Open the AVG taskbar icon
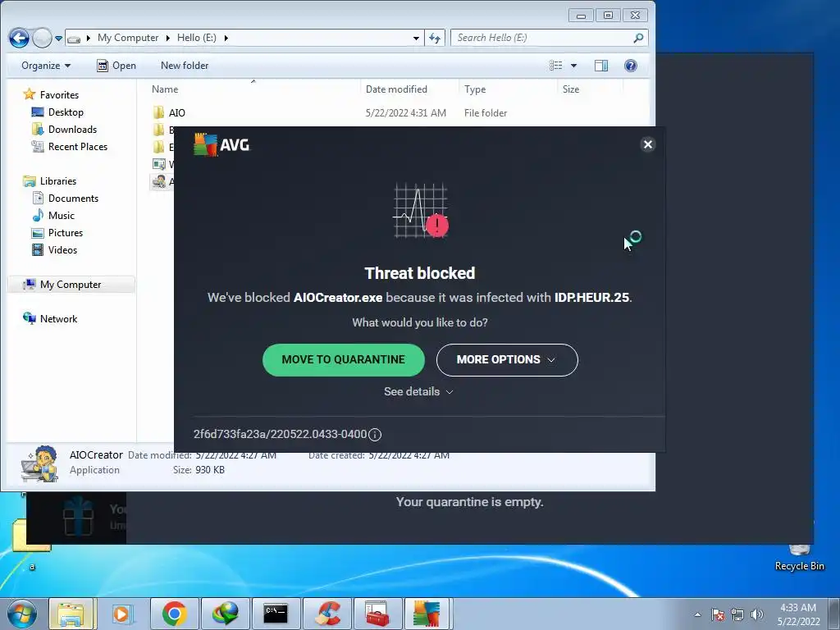This screenshot has height=630, width=840. point(427,614)
